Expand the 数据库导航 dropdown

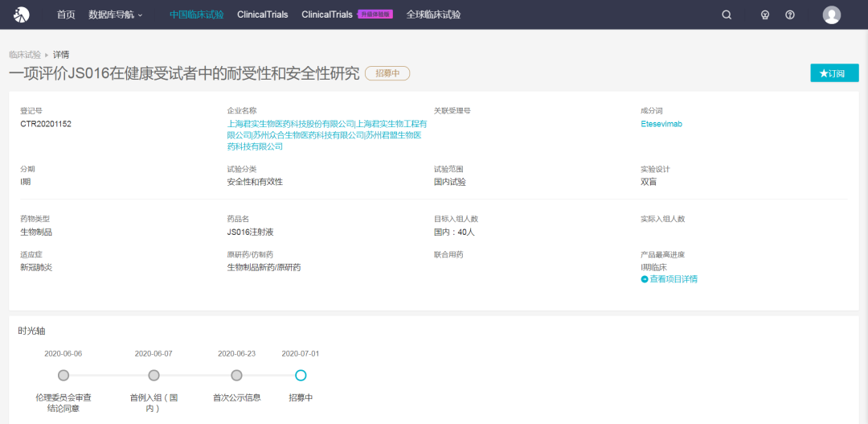coord(116,15)
